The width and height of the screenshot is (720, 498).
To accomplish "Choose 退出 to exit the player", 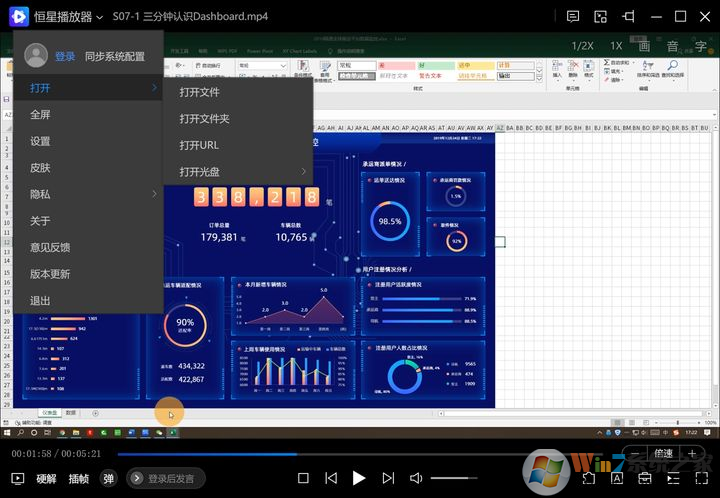I will [88, 301].
